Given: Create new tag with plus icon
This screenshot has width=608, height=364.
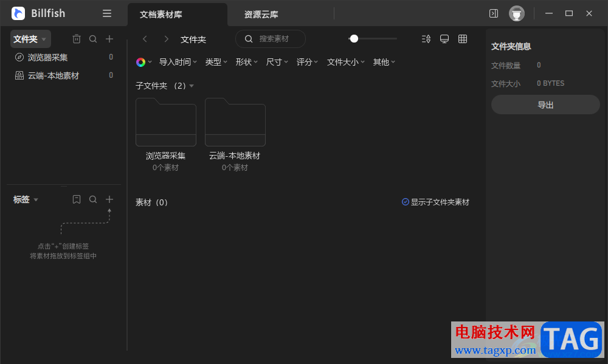Looking at the screenshot, I should (109, 199).
